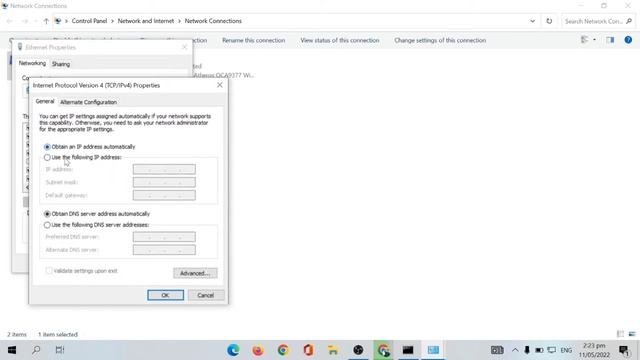Open File Explorer from taskbar
640x360 pixels.
(333, 350)
